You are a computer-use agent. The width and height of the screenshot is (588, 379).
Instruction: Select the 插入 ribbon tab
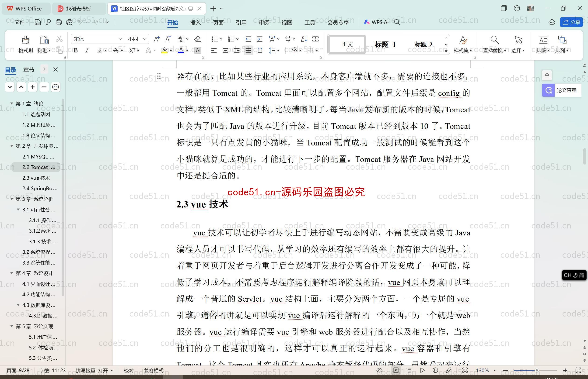tap(195, 23)
